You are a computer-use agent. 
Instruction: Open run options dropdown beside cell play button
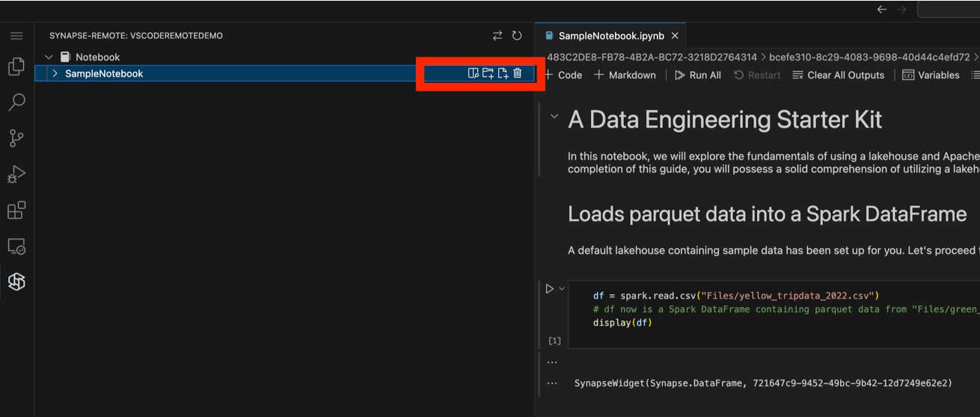tap(562, 288)
